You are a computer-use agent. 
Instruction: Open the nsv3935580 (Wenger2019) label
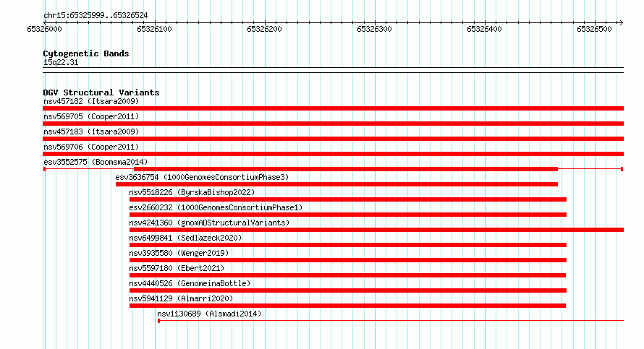pos(179,253)
